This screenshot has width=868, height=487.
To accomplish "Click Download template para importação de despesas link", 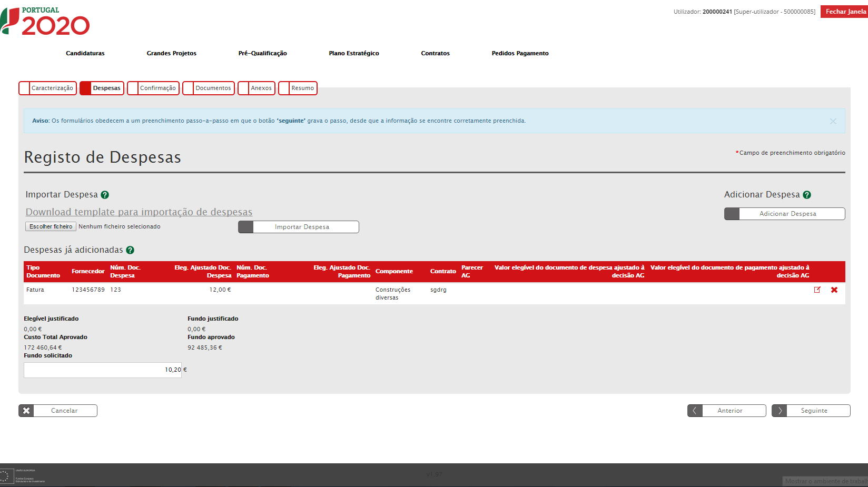I will pyautogui.click(x=139, y=212).
